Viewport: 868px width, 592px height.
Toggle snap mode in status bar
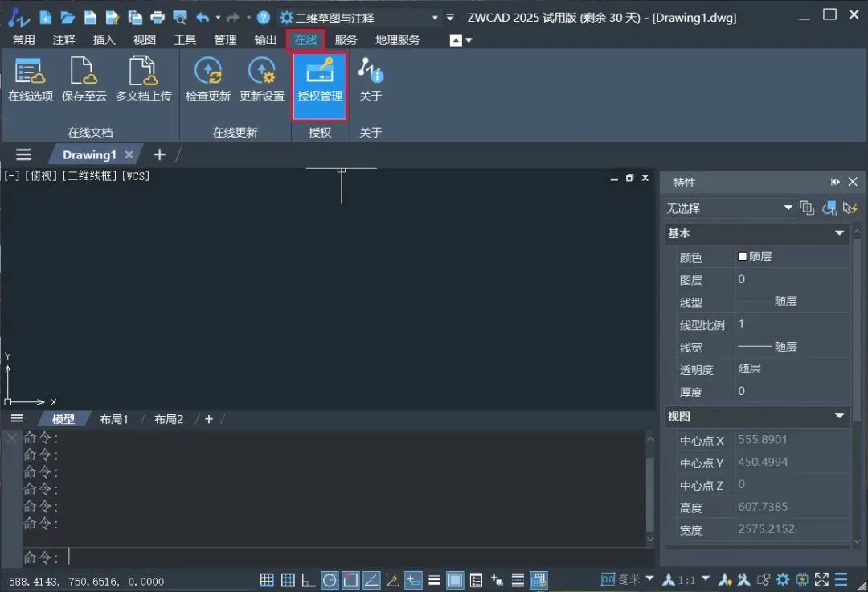click(267, 580)
